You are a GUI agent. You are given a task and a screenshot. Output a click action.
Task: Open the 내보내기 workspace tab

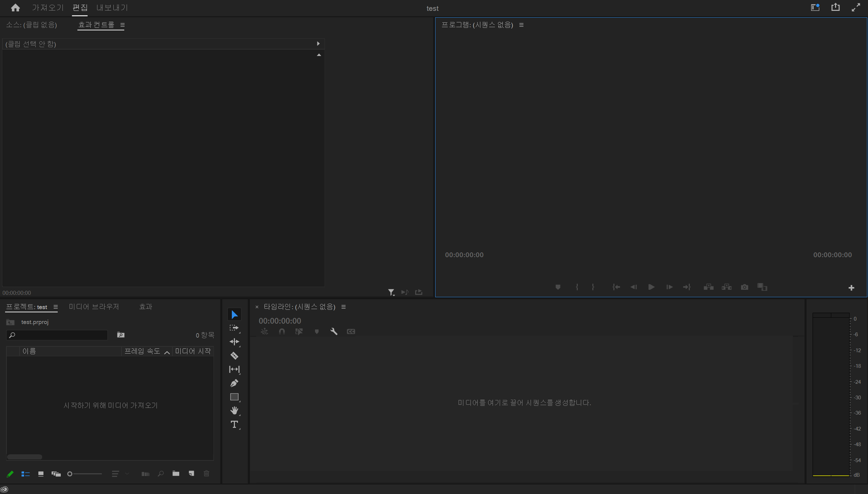112,8
